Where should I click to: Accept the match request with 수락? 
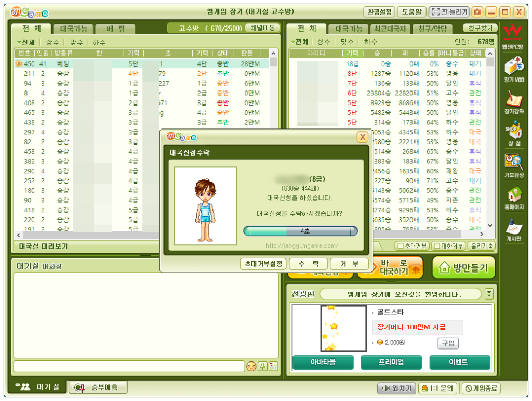tap(309, 264)
